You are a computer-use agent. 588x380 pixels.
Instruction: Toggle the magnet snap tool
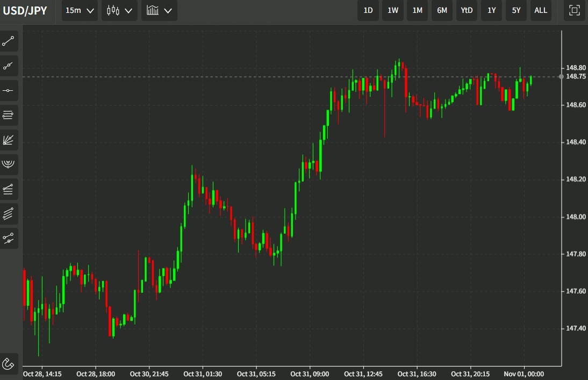click(x=8, y=363)
